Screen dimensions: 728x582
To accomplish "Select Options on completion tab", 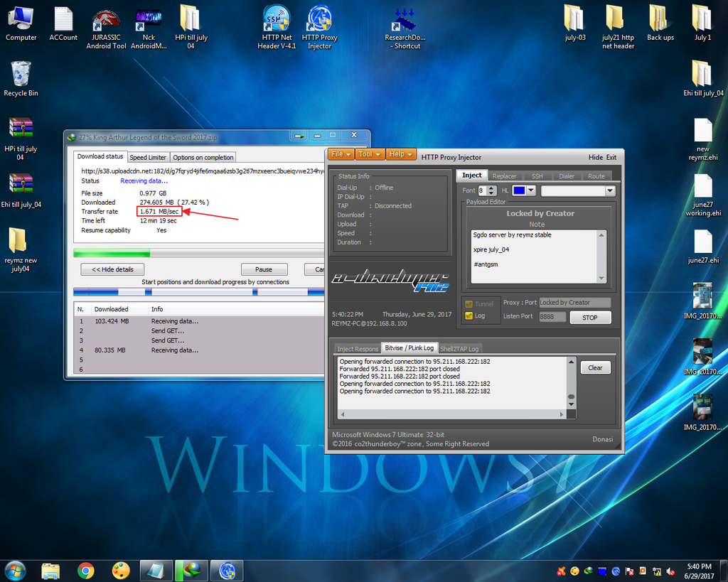I will tap(203, 157).
